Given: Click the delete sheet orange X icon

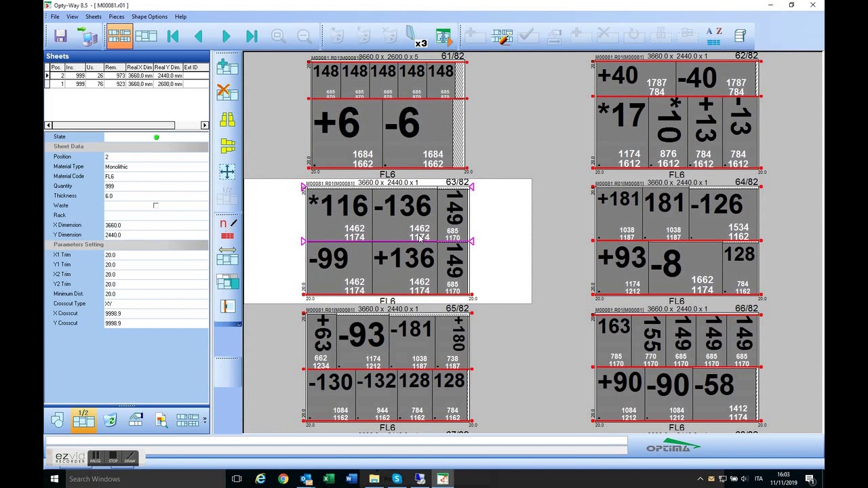Looking at the screenshot, I should pyautogui.click(x=227, y=91).
